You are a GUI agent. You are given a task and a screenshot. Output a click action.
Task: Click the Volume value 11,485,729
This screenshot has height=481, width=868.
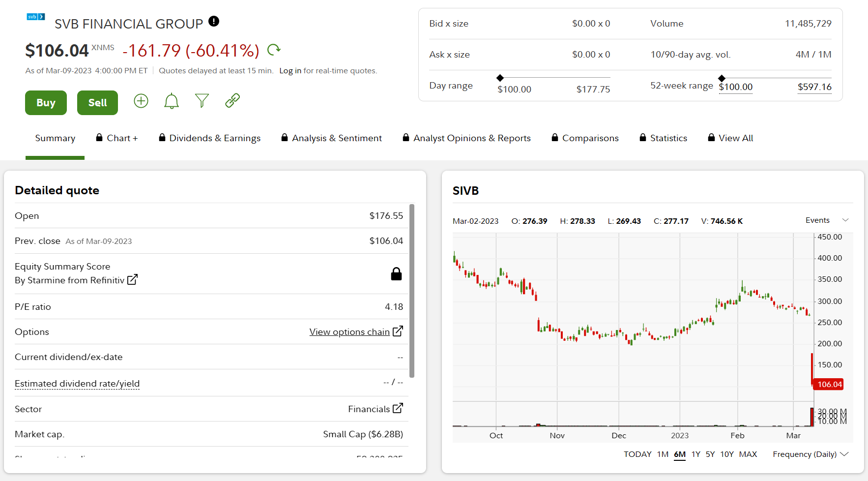(808, 24)
